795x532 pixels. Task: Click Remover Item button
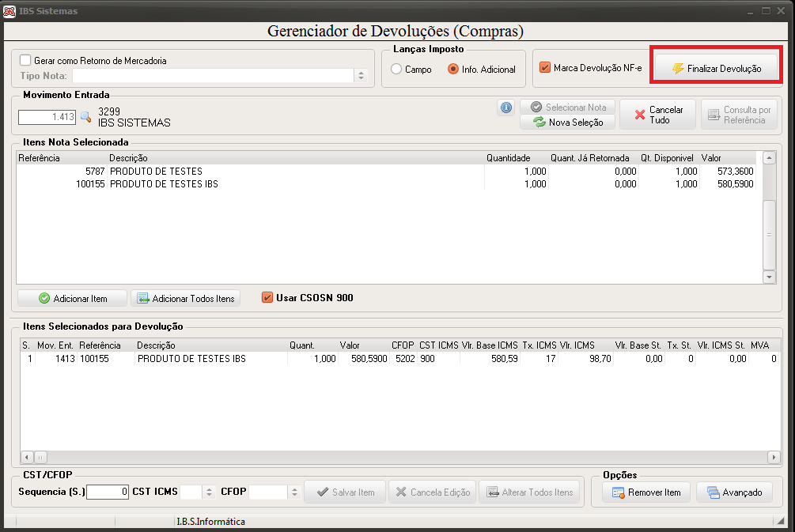click(x=646, y=492)
